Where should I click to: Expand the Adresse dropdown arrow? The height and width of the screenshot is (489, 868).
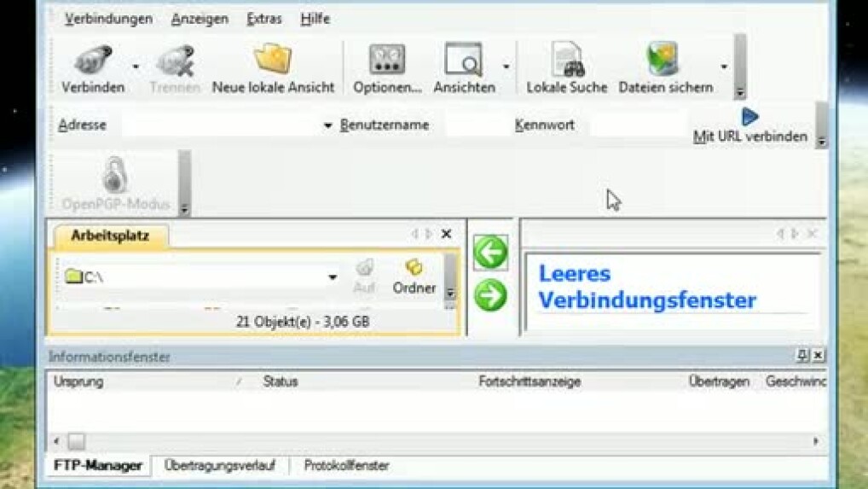coord(327,125)
